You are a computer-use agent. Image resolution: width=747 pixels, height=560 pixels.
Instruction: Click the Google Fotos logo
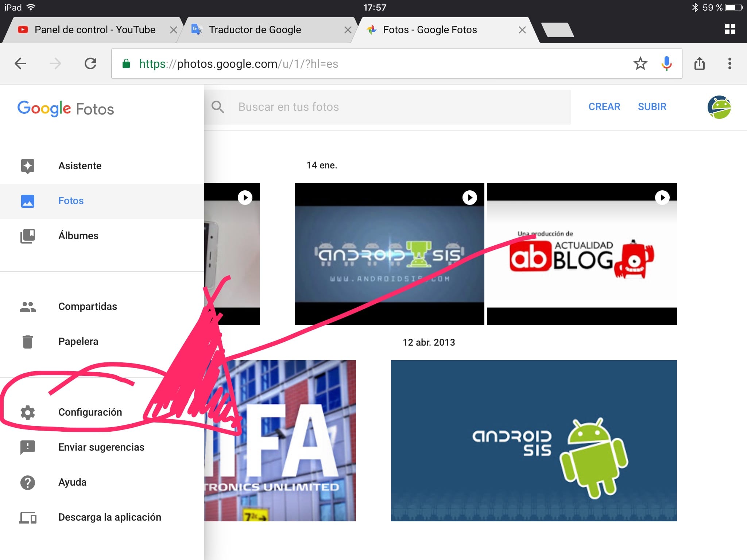click(x=66, y=109)
